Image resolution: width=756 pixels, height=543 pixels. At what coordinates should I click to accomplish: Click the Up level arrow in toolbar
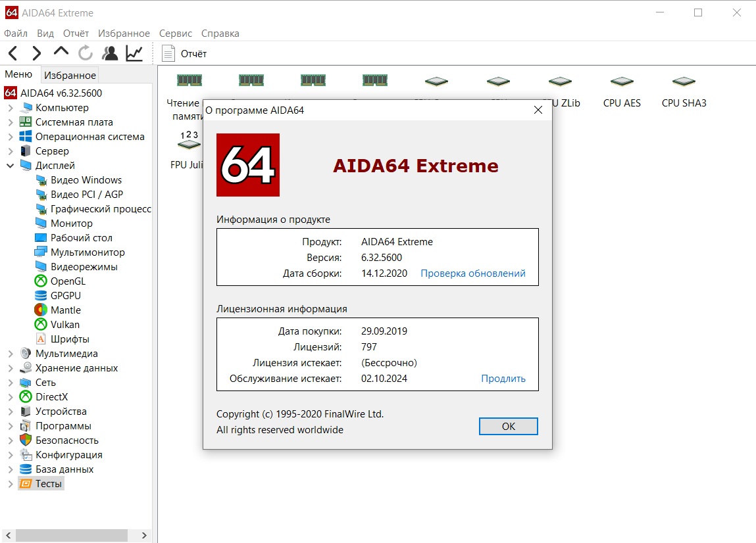pyautogui.click(x=61, y=52)
